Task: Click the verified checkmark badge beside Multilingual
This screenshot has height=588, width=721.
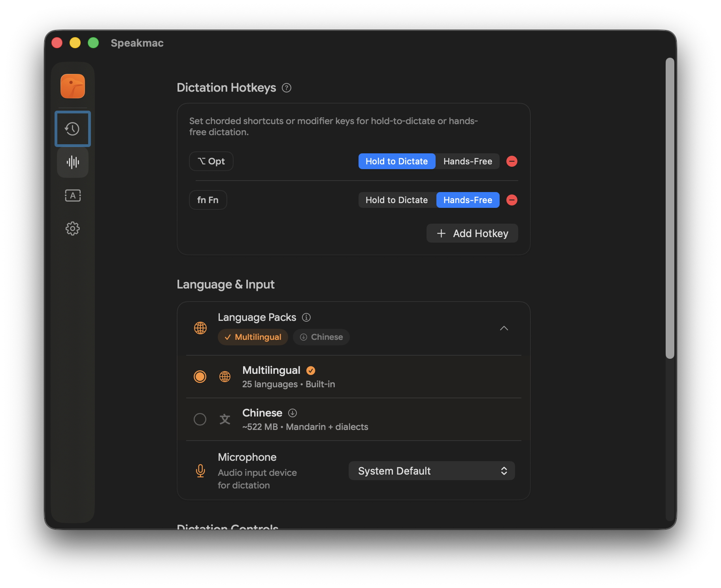Action: point(311,370)
